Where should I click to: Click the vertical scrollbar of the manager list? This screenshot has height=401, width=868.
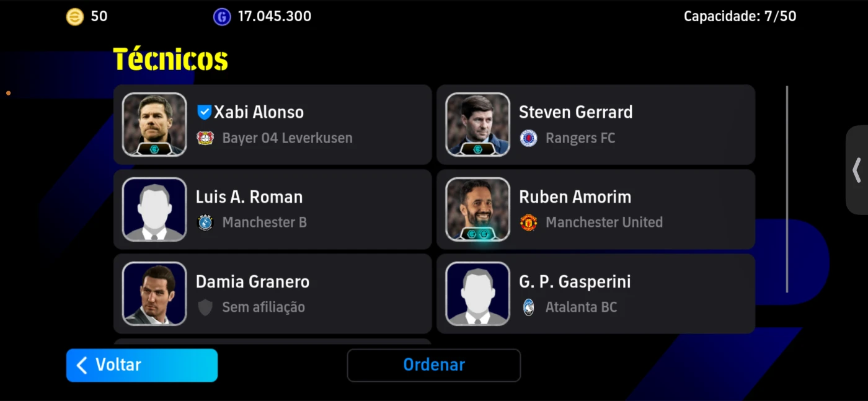(x=787, y=189)
